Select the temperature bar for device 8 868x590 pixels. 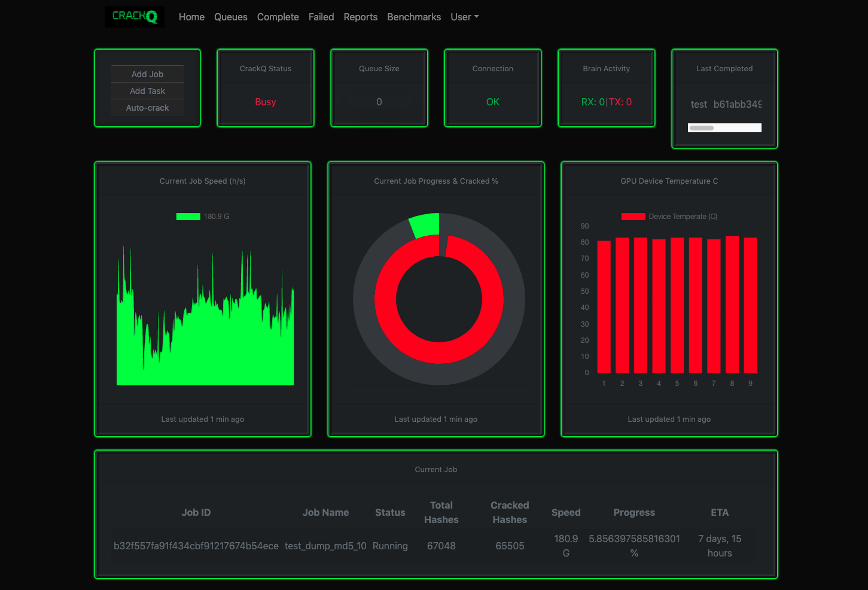[732, 305]
